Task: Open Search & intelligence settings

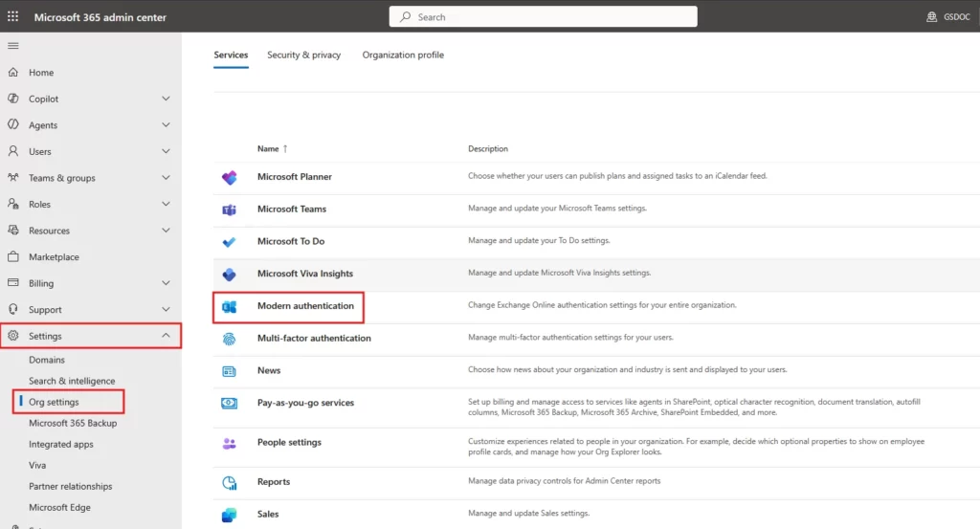Action: (x=72, y=381)
